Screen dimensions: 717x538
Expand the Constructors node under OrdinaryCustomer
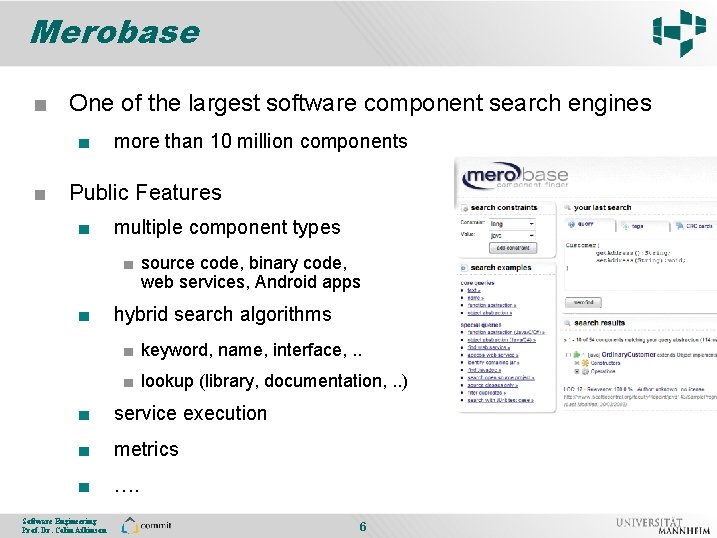tap(577, 363)
